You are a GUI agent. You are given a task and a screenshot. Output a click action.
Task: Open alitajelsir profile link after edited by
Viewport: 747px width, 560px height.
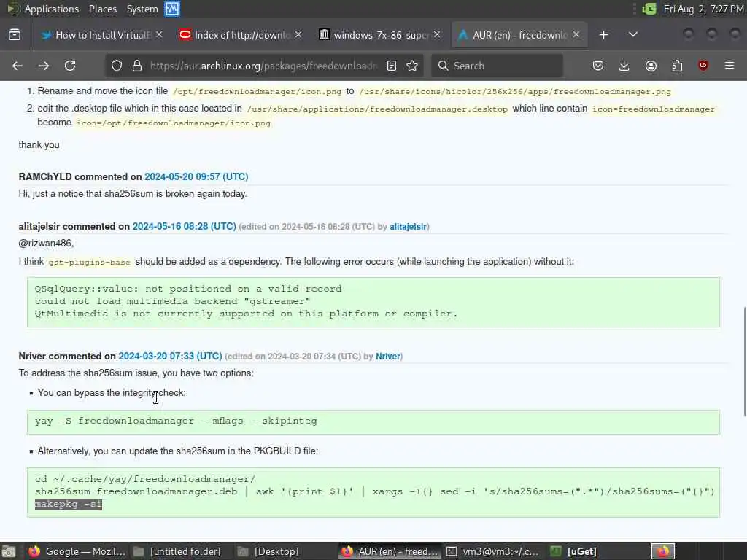click(x=408, y=227)
